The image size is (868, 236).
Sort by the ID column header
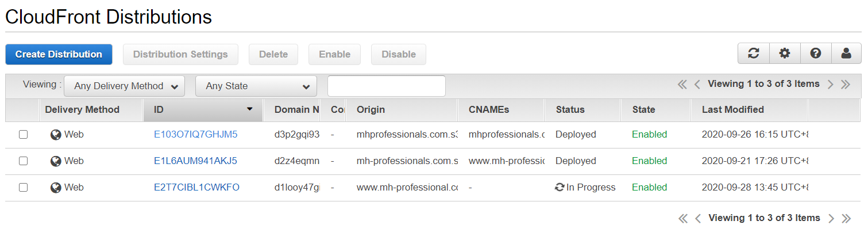(203, 110)
